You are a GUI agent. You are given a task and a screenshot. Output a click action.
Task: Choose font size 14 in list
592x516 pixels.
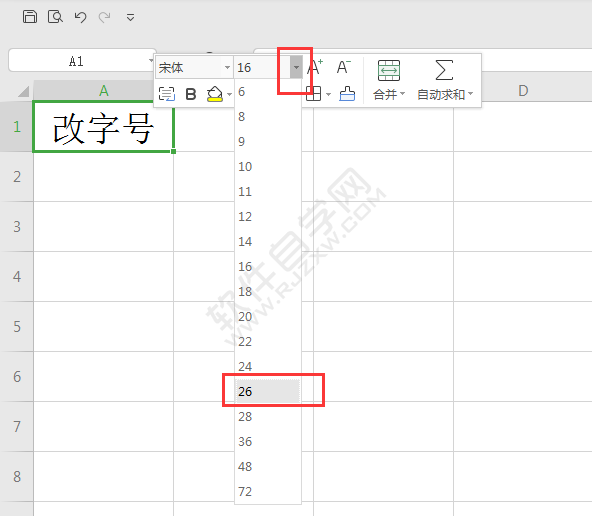268,242
